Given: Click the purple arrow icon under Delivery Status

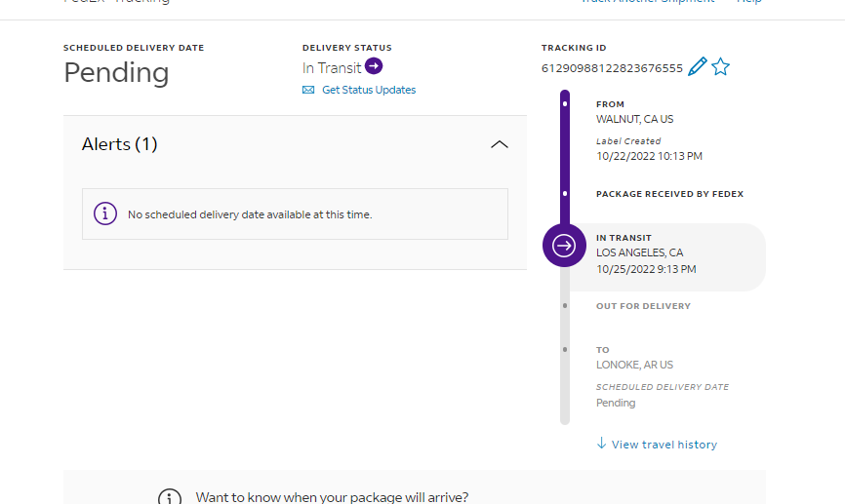Looking at the screenshot, I should [x=374, y=66].
